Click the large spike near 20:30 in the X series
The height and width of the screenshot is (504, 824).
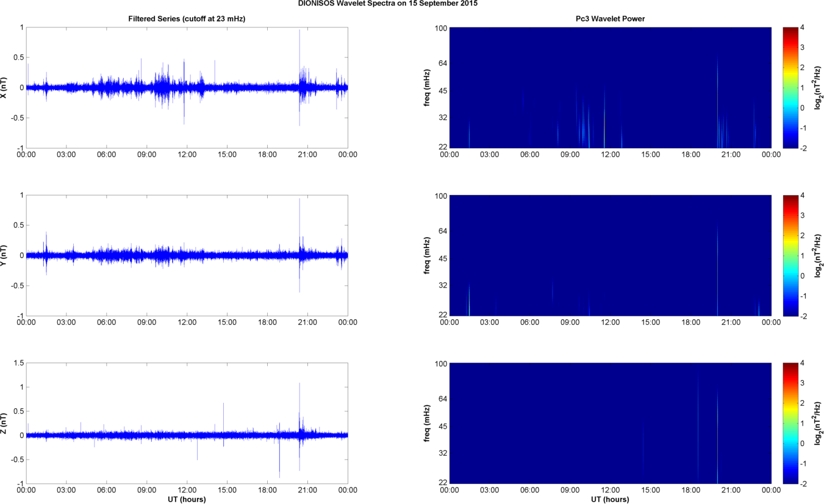pos(299,77)
